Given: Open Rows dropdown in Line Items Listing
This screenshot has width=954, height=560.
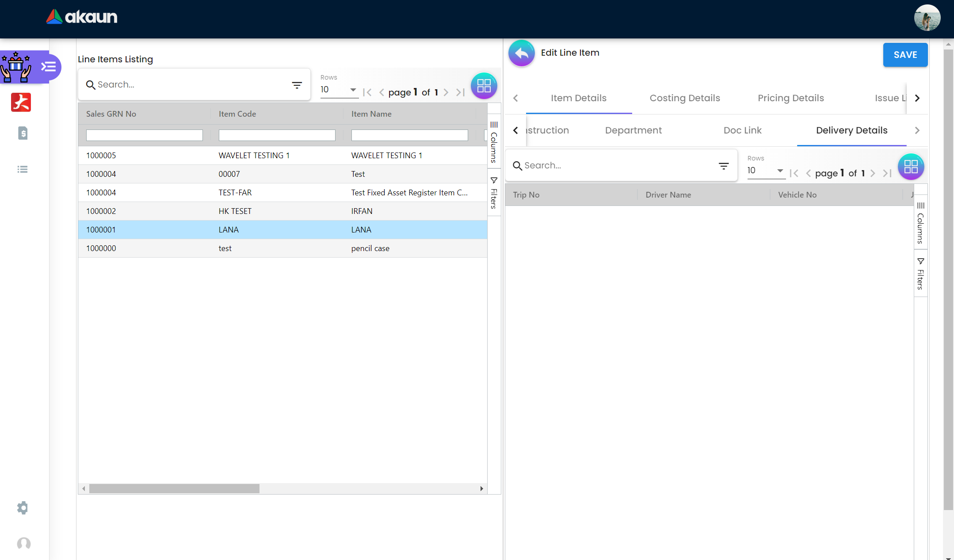Looking at the screenshot, I should pyautogui.click(x=339, y=90).
